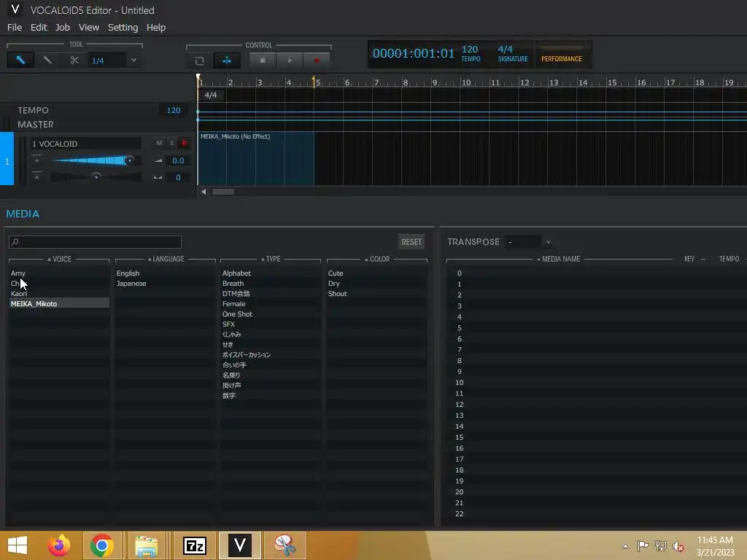Sort by the COLOR column header
The image size is (747, 560).
pyautogui.click(x=377, y=259)
